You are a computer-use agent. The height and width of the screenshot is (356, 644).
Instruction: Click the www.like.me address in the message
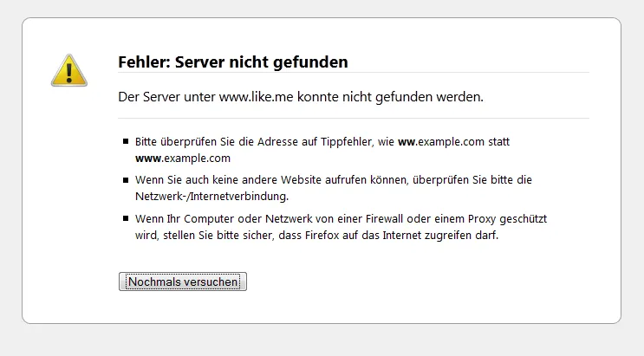click(257, 97)
